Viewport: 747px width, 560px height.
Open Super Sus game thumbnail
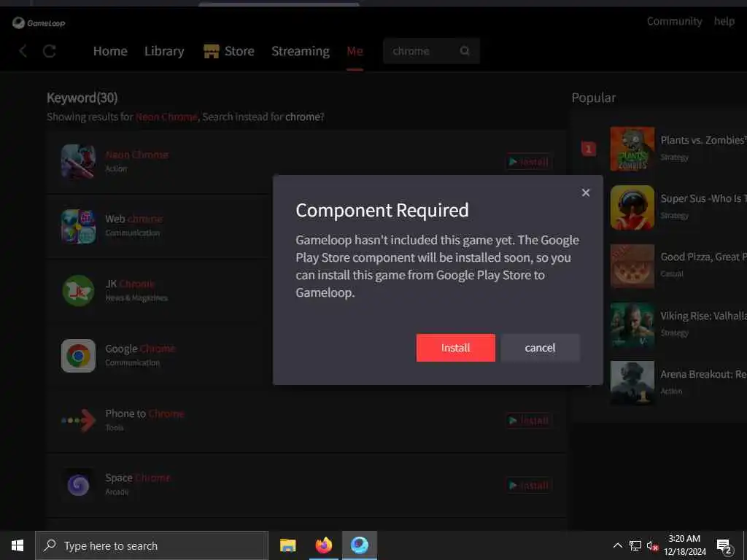pos(632,207)
